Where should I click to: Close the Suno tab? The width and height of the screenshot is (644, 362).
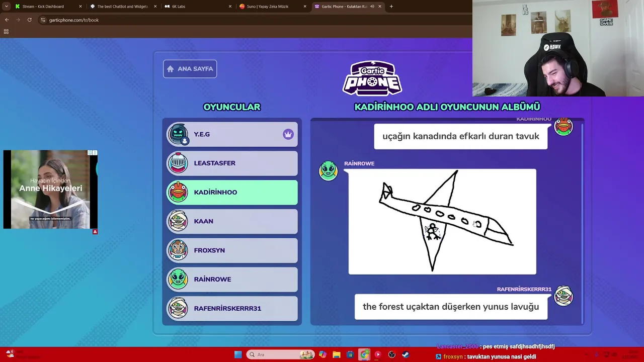coord(305,7)
